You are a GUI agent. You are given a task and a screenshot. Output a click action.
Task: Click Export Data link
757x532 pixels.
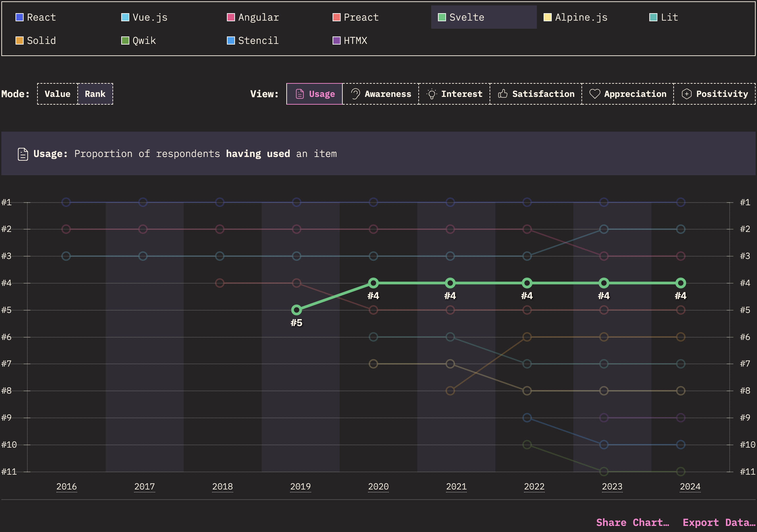pyautogui.click(x=719, y=522)
